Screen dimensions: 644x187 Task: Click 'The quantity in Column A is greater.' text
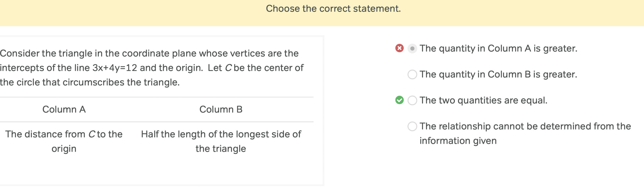[498, 48]
